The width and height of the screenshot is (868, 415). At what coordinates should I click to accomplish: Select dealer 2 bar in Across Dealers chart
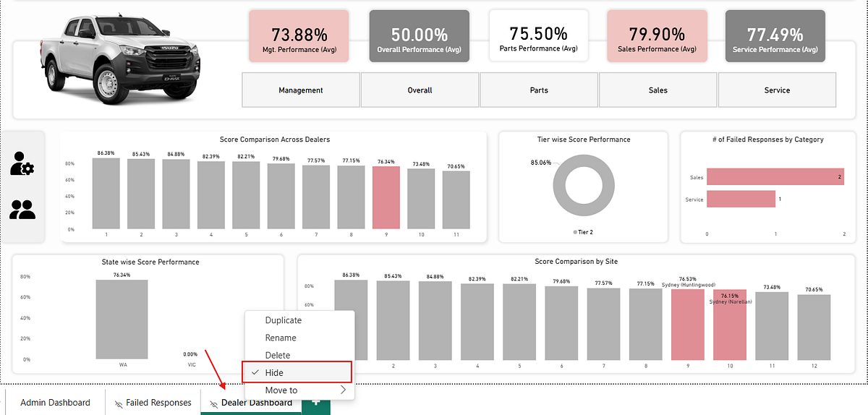(x=141, y=194)
